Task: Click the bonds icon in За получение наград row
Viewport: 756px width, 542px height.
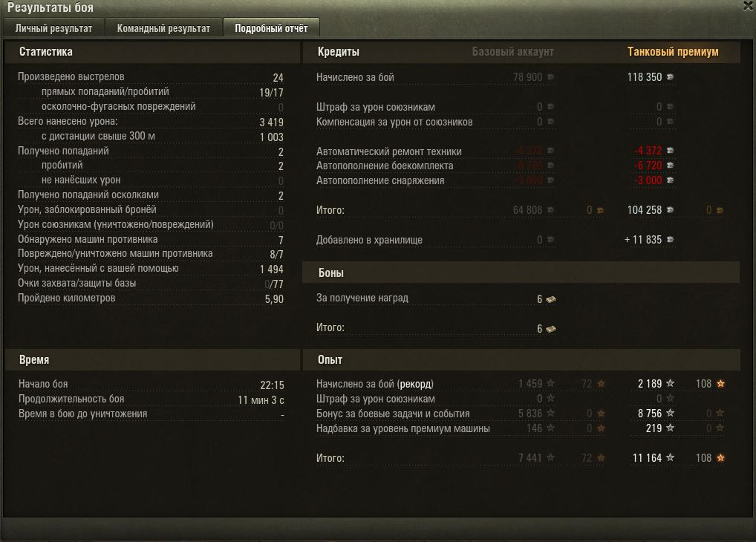Action: pyautogui.click(x=550, y=299)
